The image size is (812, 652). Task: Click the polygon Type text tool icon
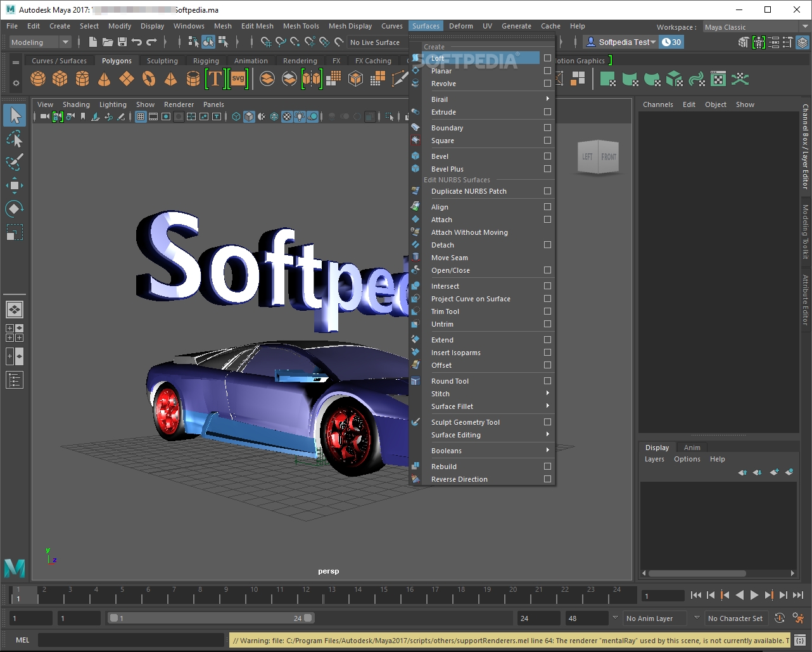[x=215, y=78]
